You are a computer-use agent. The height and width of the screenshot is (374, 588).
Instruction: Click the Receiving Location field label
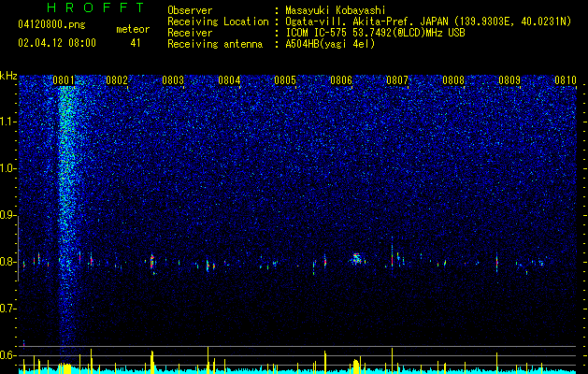tap(218, 22)
